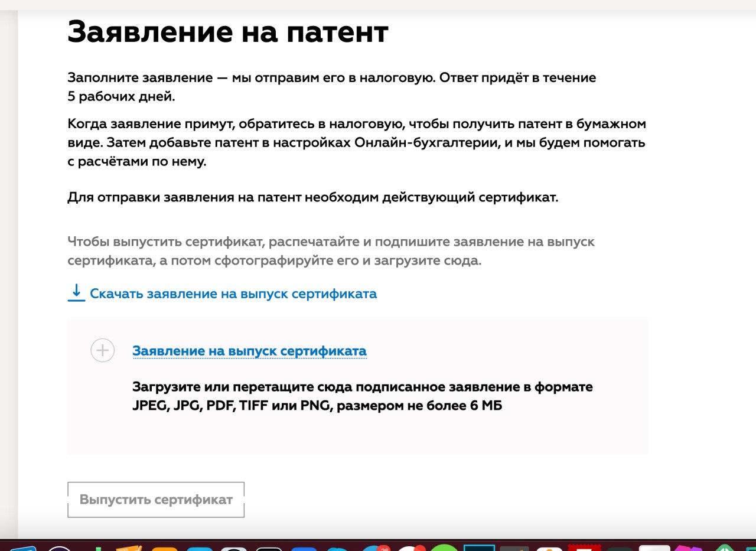
Task: Click the gray text starting 'Чтобы выпустить сертификат'
Action: pyautogui.click(x=331, y=251)
